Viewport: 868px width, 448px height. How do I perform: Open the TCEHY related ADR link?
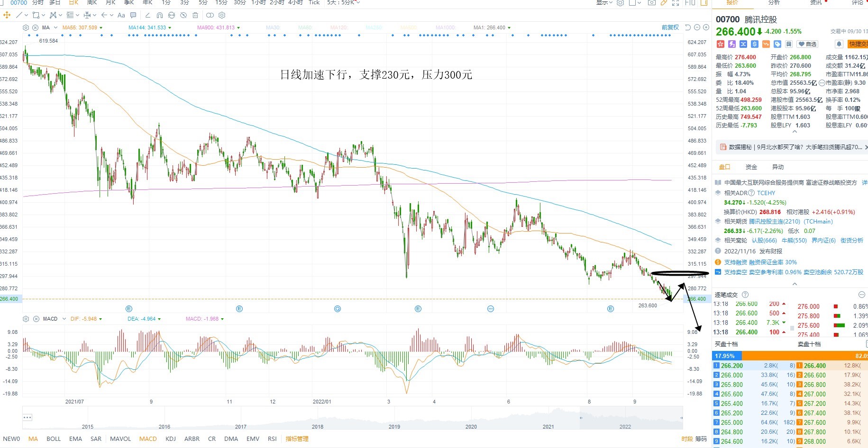click(x=766, y=193)
